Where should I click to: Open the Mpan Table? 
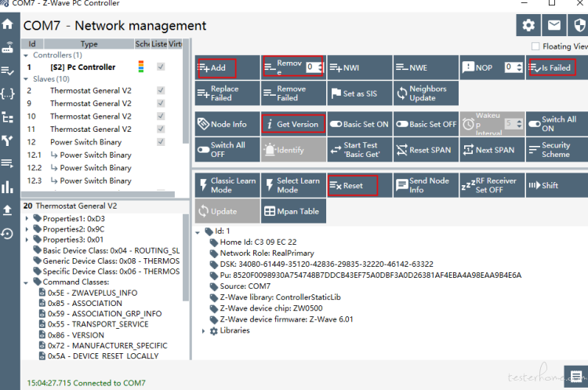tap(293, 211)
